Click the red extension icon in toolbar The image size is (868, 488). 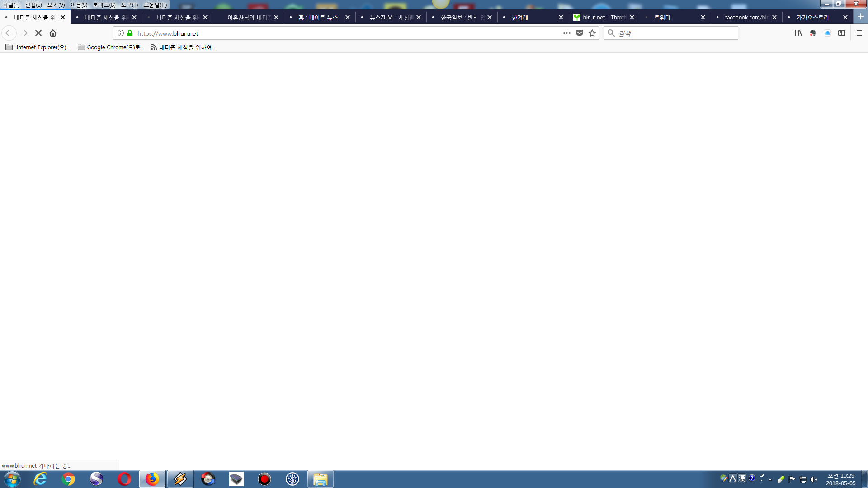[x=813, y=33]
